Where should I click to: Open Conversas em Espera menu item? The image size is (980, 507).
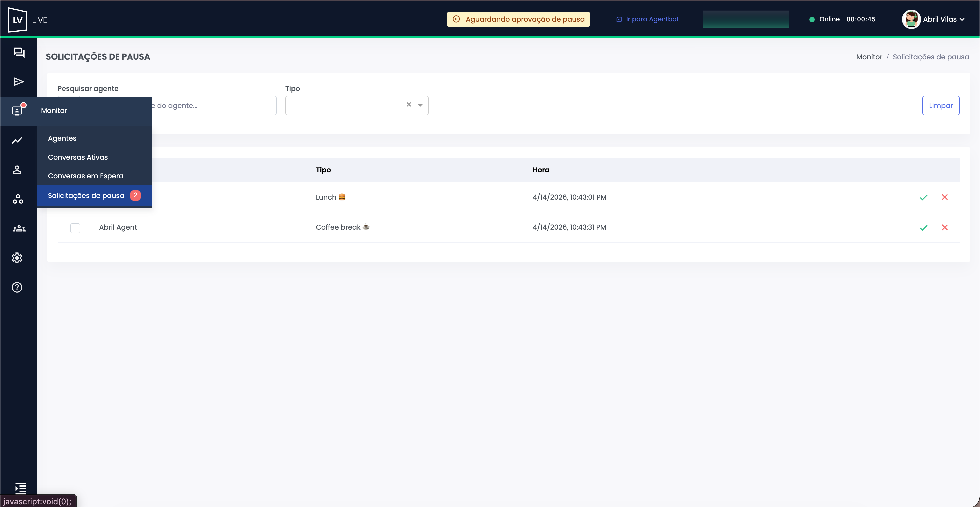click(x=85, y=176)
